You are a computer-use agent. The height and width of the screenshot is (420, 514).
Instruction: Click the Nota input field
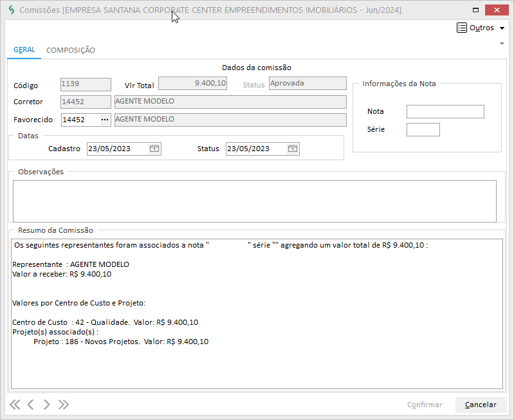coord(445,111)
